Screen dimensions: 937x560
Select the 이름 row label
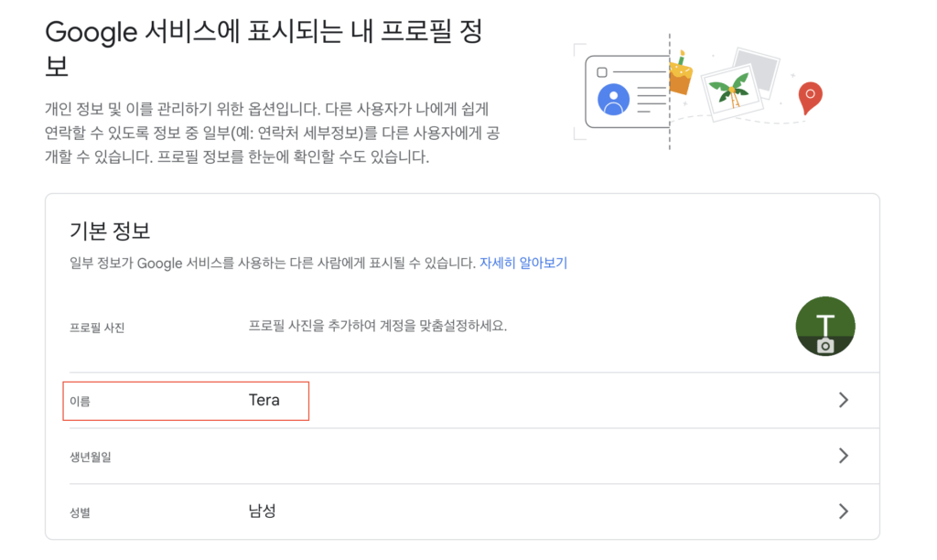80,401
